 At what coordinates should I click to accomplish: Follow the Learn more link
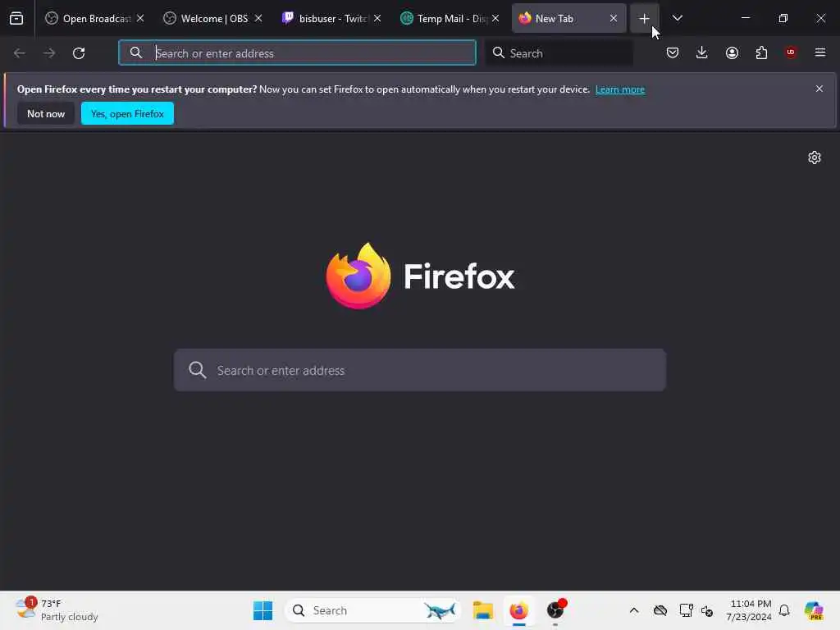[620, 89]
